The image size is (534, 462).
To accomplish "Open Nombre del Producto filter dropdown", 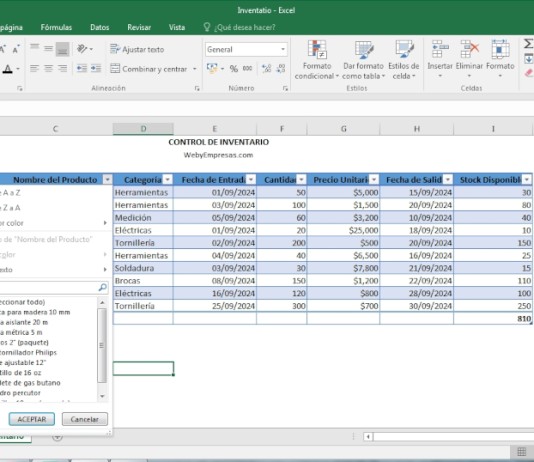I will click(x=107, y=179).
